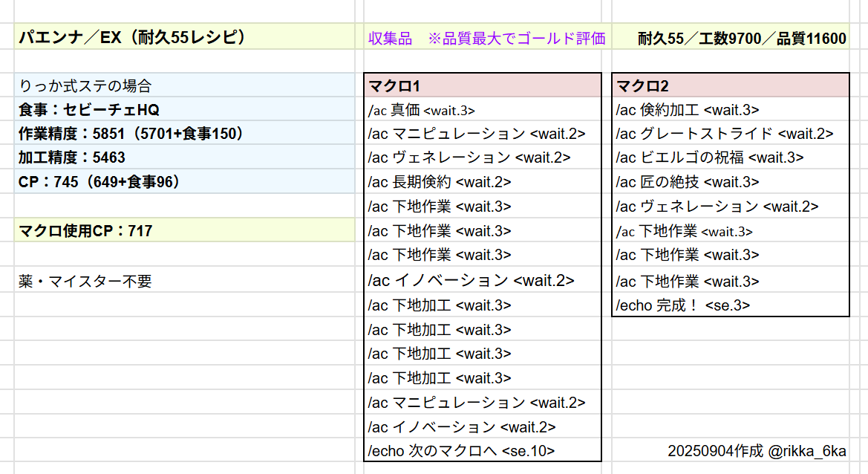Select the パエンナ／EX title cell
Image resolution: width=868 pixels, height=474 pixels.
click(x=131, y=37)
